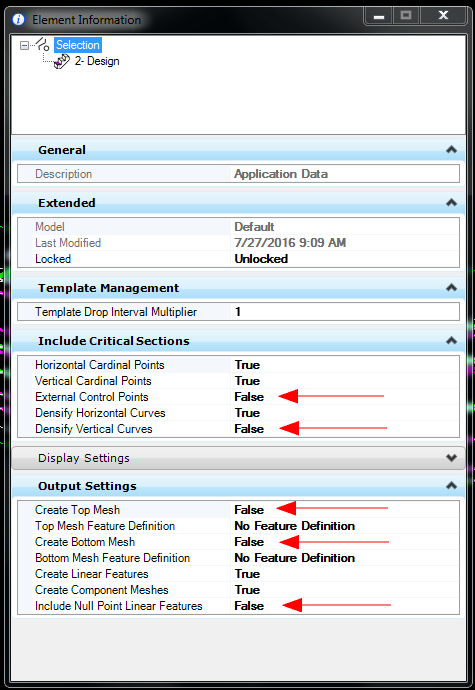Open Top Mesh Feature Definition value

[295, 525]
